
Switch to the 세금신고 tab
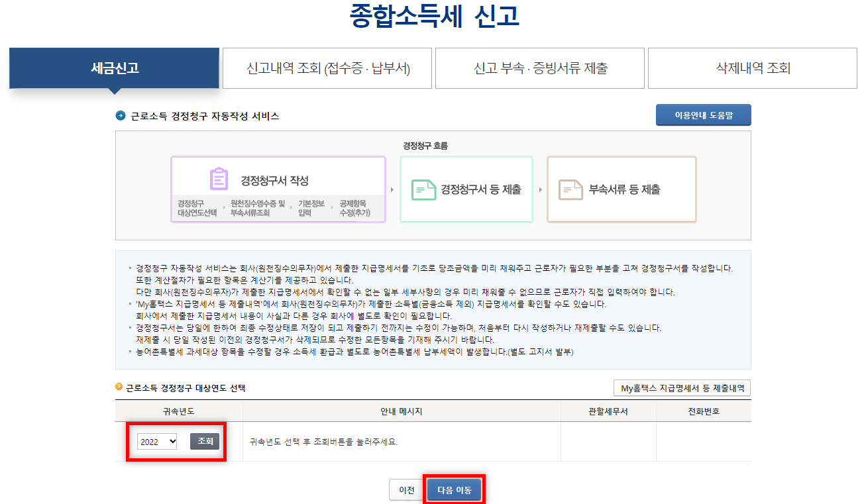pos(114,68)
